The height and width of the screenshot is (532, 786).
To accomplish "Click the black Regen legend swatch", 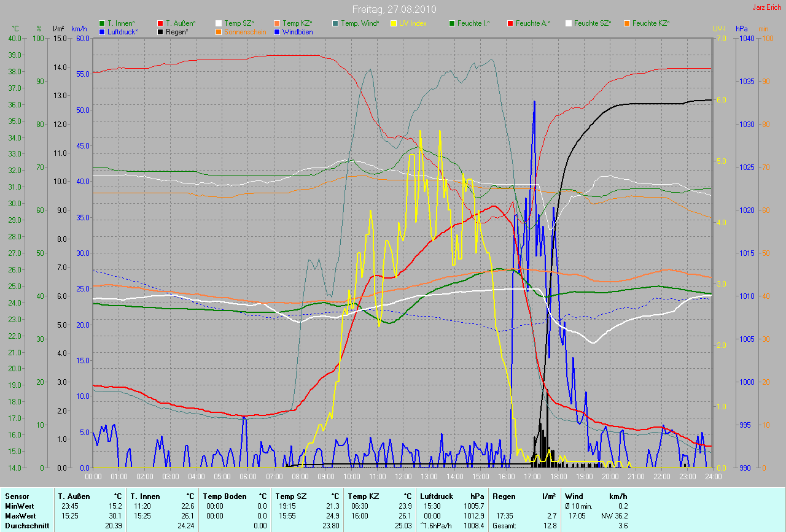I will pyautogui.click(x=161, y=31).
